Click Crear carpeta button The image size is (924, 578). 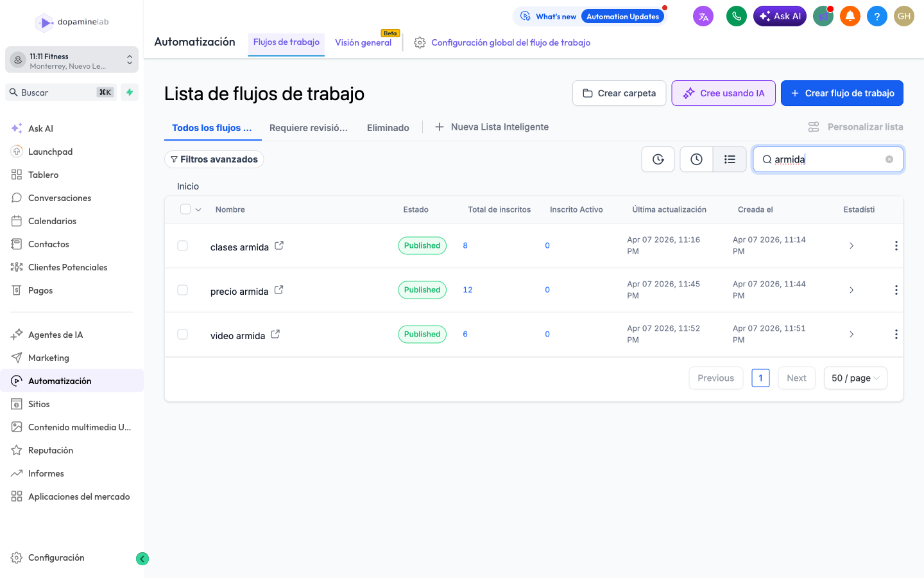619,93
